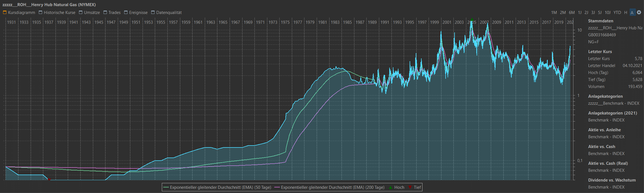Image resolution: width=644 pixels, height=193 pixels.
Task: Select the 2M time range
Action: click(x=563, y=13)
